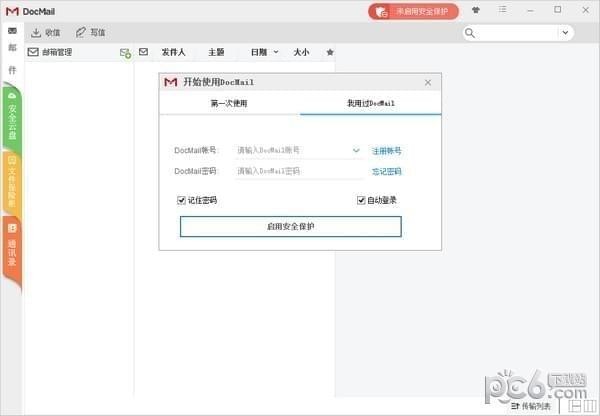The image size is (600, 416).
Task: Click the 忘记密码 link
Action: click(x=387, y=172)
